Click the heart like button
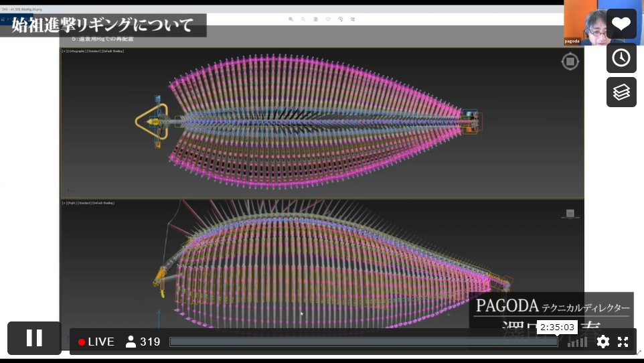Viewport: 644px width, 363px height. click(621, 24)
